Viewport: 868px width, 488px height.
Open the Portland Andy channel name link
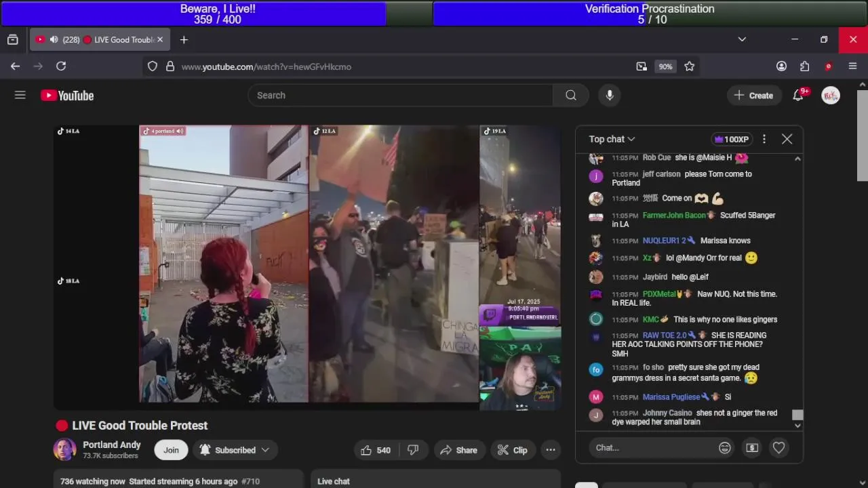[112, 445]
